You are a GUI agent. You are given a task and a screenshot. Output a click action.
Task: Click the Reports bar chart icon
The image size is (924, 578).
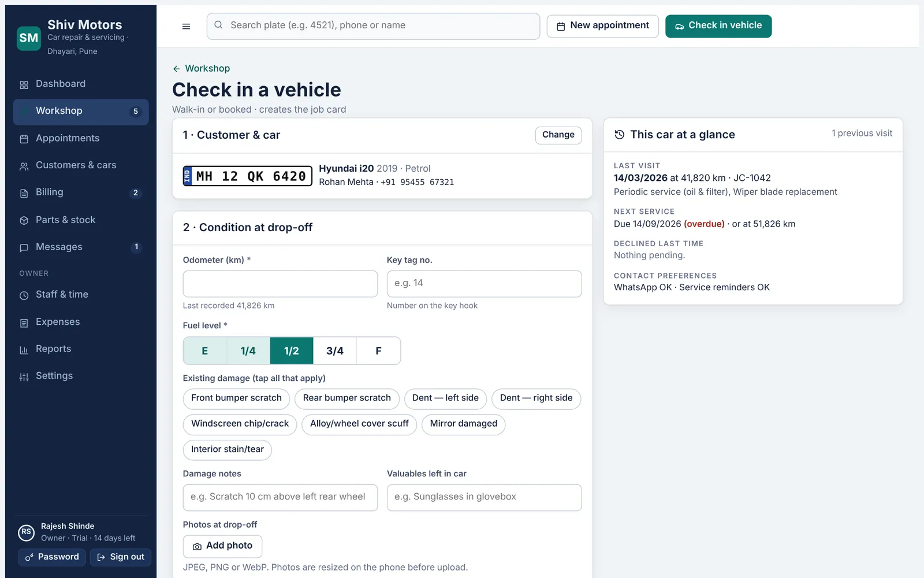click(x=24, y=350)
